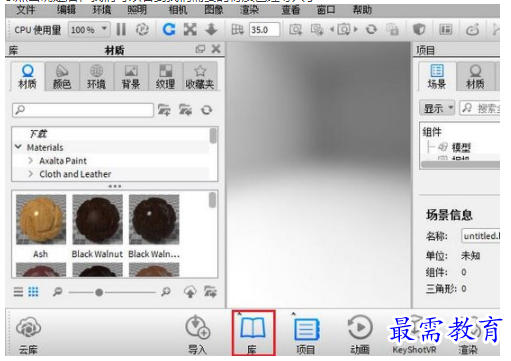Click the small magnifier left of slider

coord(58,292)
